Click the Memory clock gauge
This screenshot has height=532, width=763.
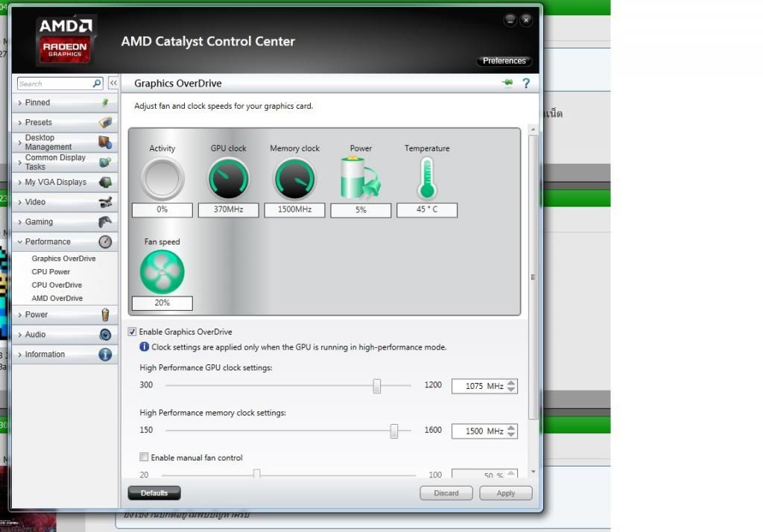pyautogui.click(x=294, y=179)
